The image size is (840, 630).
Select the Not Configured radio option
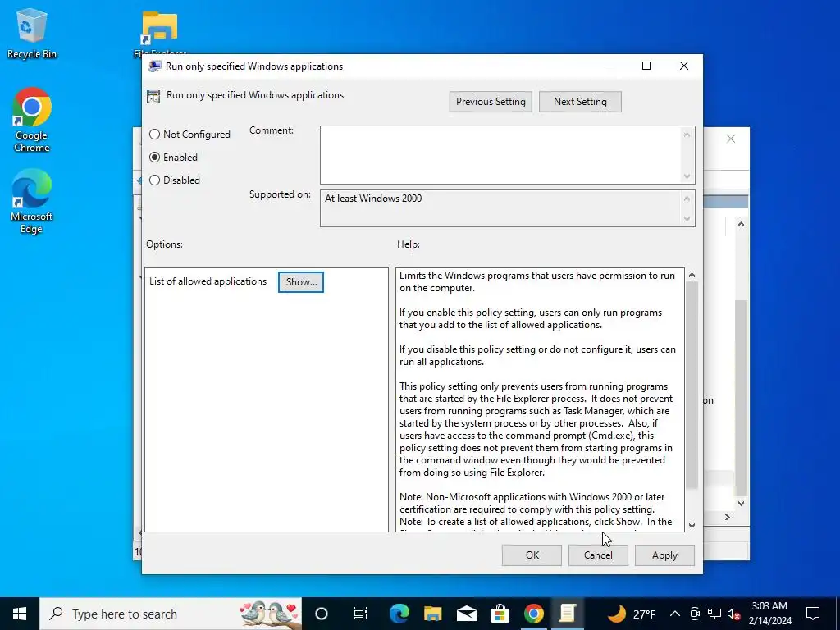tap(189, 135)
